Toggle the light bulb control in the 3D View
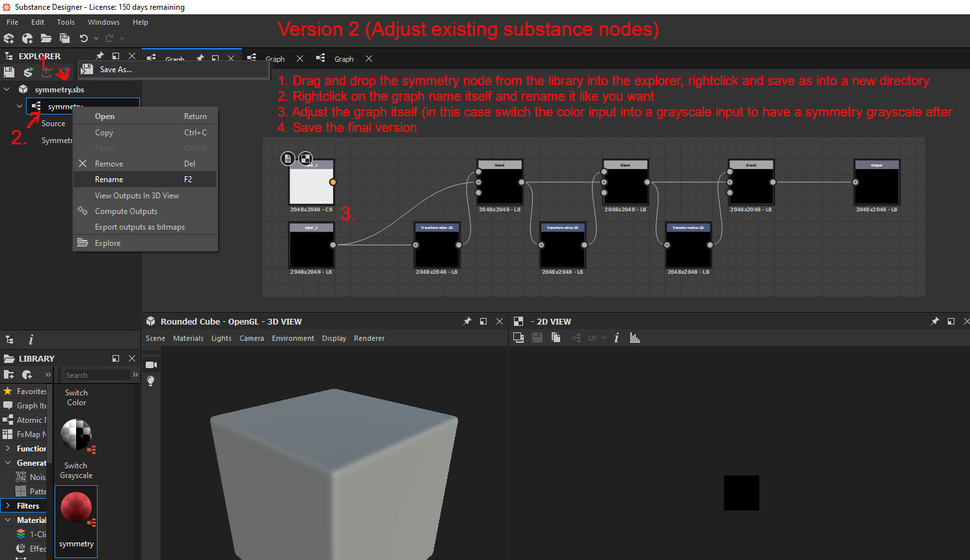The width and height of the screenshot is (970, 560). pyautogui.click(x=150, y=382)
